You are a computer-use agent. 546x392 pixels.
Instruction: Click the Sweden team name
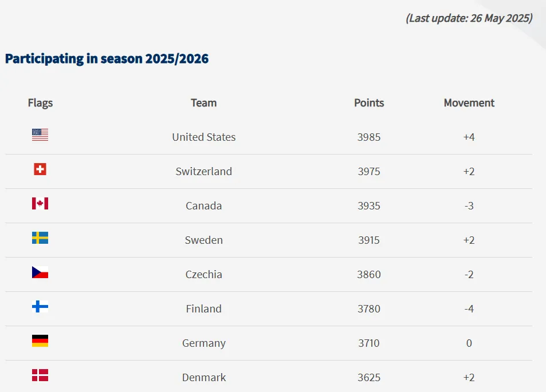click(204, 240)
